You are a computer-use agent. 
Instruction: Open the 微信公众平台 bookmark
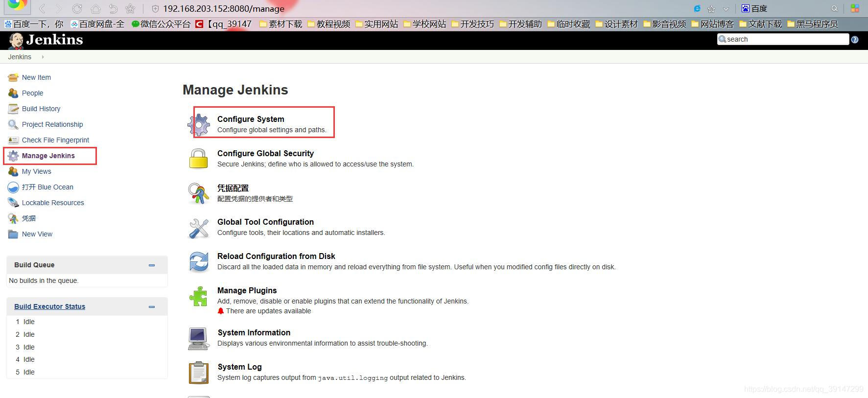pos(161,24)
